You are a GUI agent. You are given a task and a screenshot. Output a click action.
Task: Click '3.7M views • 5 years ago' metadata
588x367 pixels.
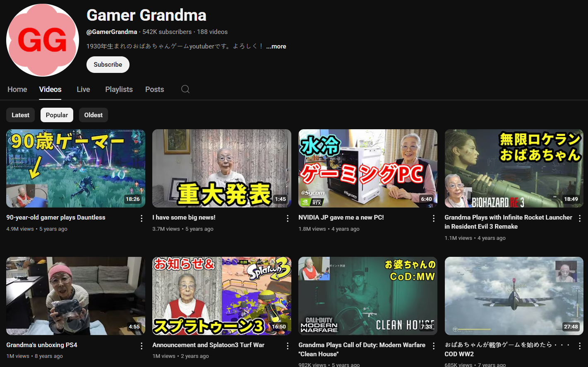click(183, 229)
